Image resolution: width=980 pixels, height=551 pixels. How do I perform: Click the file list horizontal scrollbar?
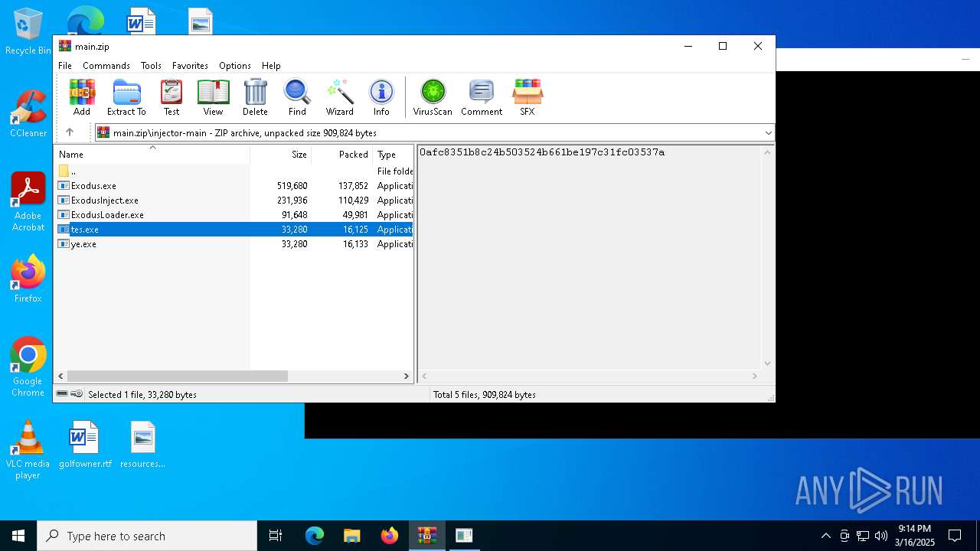178,376
